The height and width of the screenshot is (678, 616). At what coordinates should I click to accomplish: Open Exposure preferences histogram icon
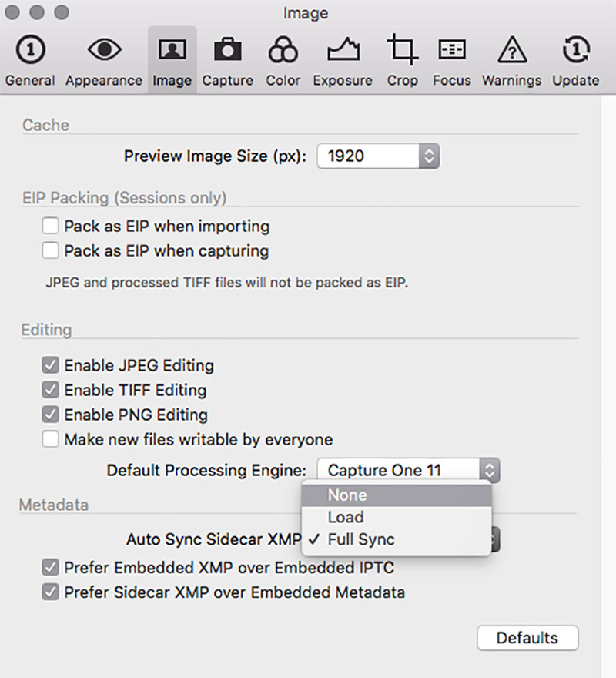pyautogui.click(x=343, y=49)
